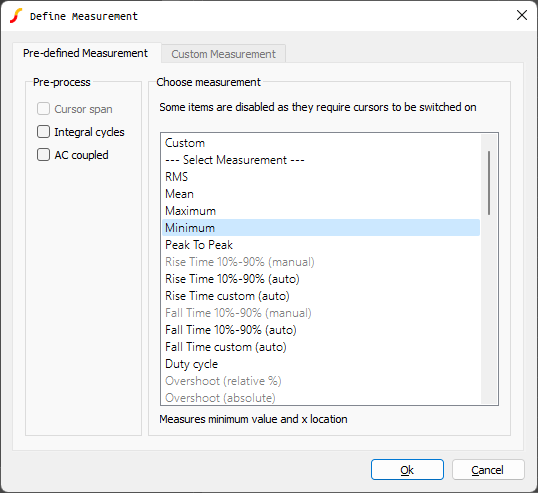Switch to the Custom Measurement tab

[223, 54]
